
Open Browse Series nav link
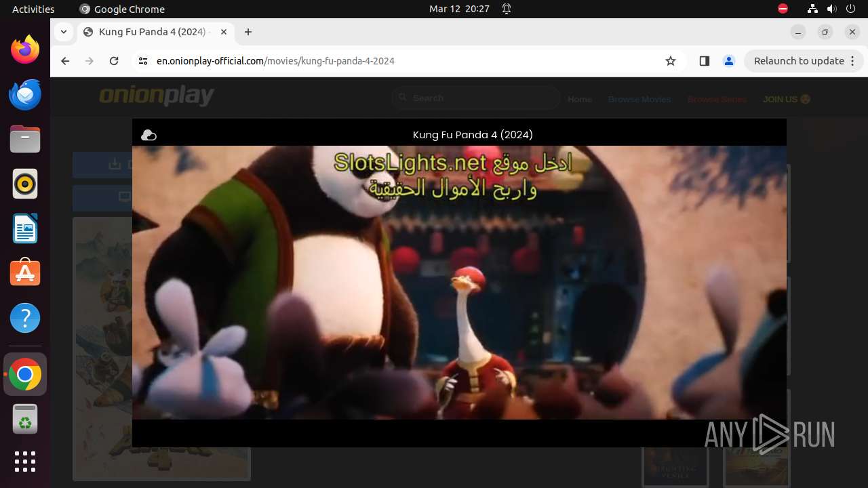click(x=717, y=99)
